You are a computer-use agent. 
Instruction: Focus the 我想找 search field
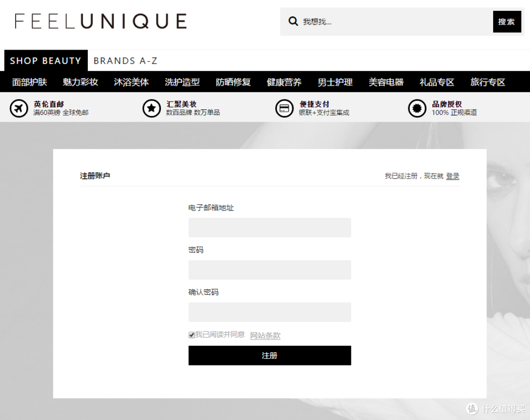coord(386,22)
